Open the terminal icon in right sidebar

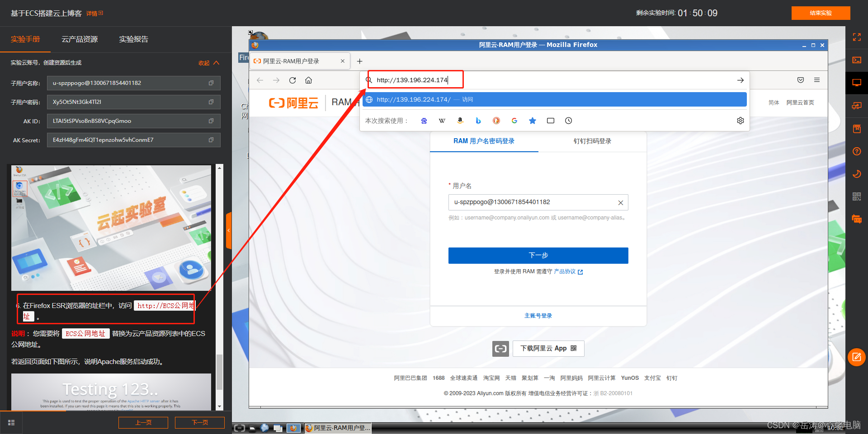point(857,60)
